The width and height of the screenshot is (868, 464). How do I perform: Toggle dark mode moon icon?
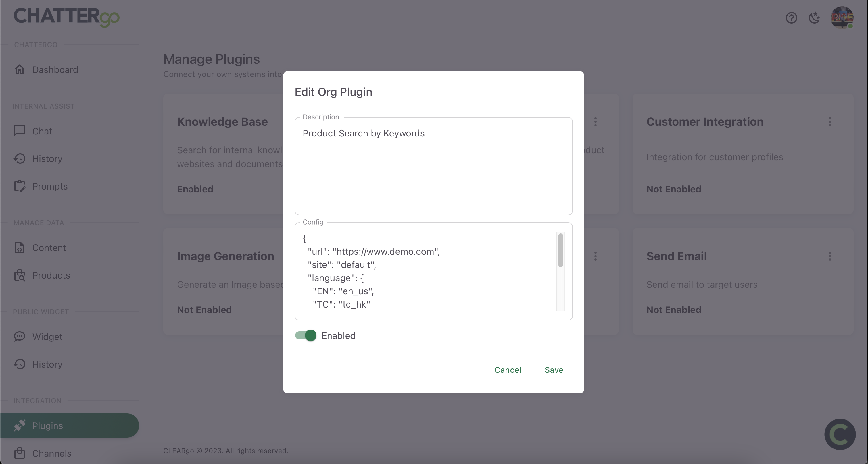pyautogui.click(x=814, y=18)
